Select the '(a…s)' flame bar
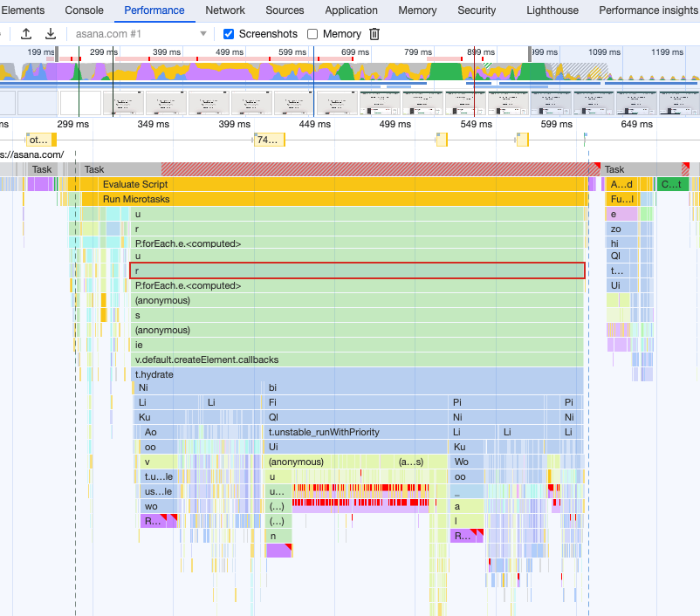Image resolution: width=700 pixels, height=616 pixels. pos(411,462)
